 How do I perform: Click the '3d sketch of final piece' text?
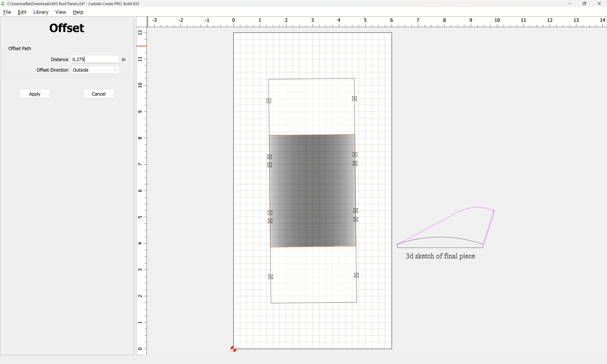440,256
